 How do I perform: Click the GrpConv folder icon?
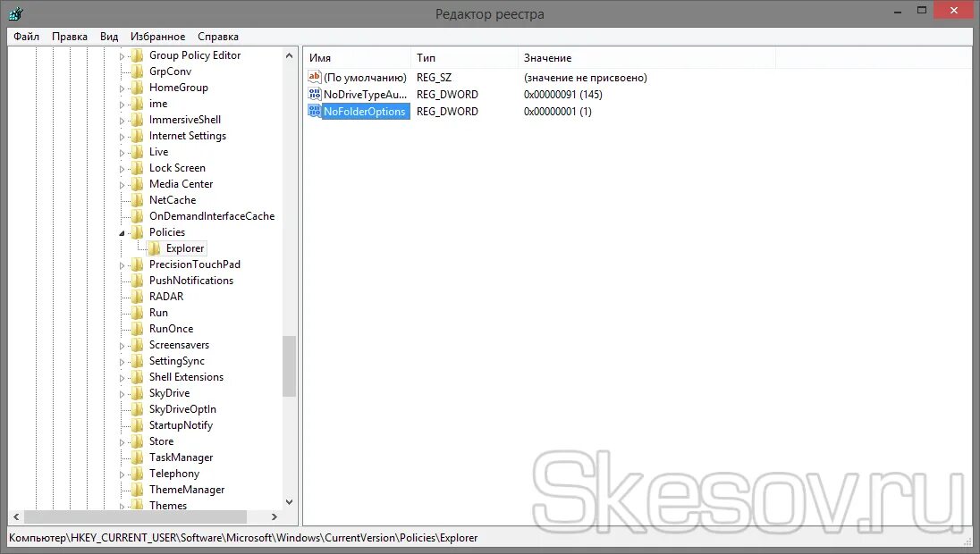pos(137,71)
